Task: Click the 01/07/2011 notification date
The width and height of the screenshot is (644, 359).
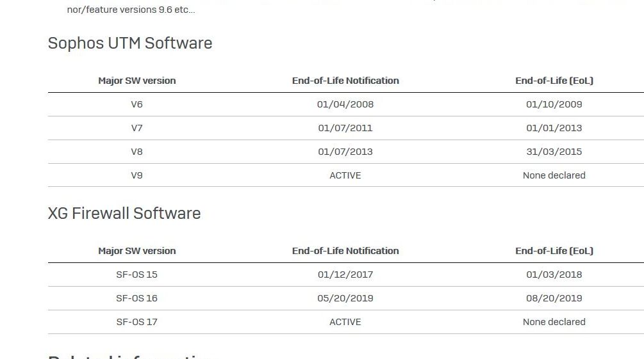Action: point(345,128)
